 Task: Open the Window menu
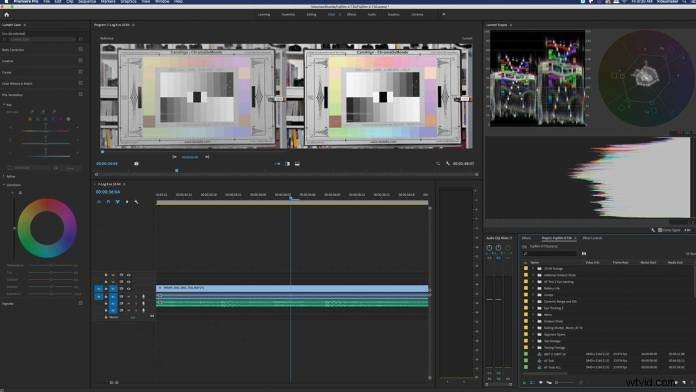(x=162, y=1)
